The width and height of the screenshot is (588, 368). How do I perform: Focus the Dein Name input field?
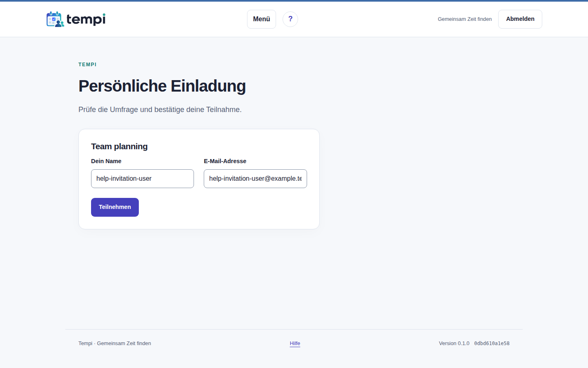(x=143, y=179)
